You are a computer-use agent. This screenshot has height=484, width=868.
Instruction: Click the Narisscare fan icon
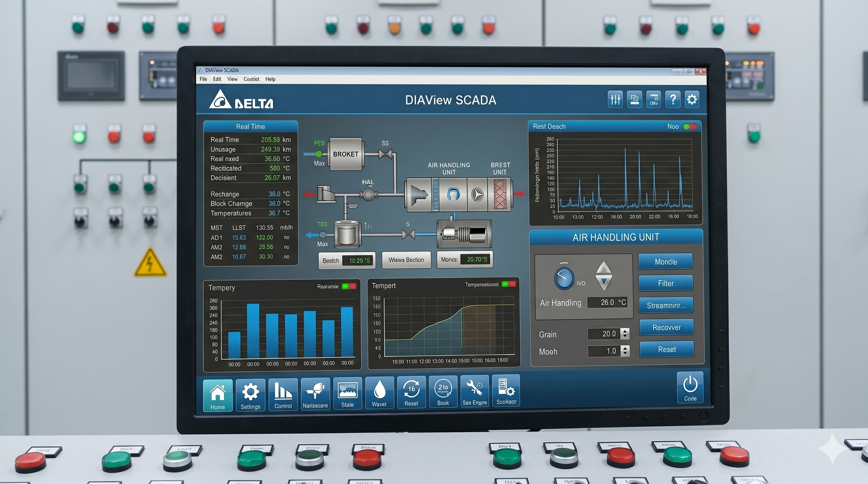click(315, 394)
